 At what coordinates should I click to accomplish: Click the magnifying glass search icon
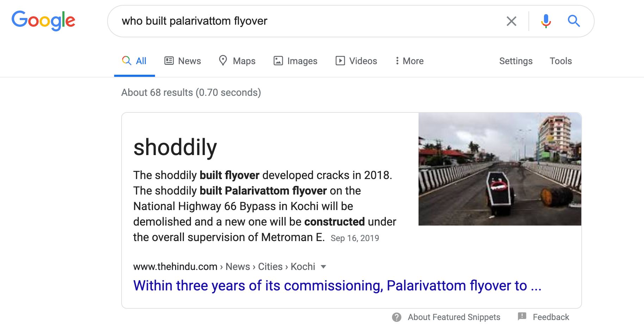574,21
